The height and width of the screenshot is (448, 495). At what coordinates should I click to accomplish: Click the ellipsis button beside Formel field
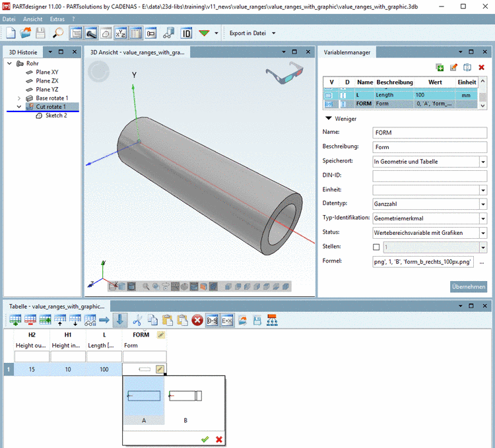pyautogui.click(x=482, y=262)
